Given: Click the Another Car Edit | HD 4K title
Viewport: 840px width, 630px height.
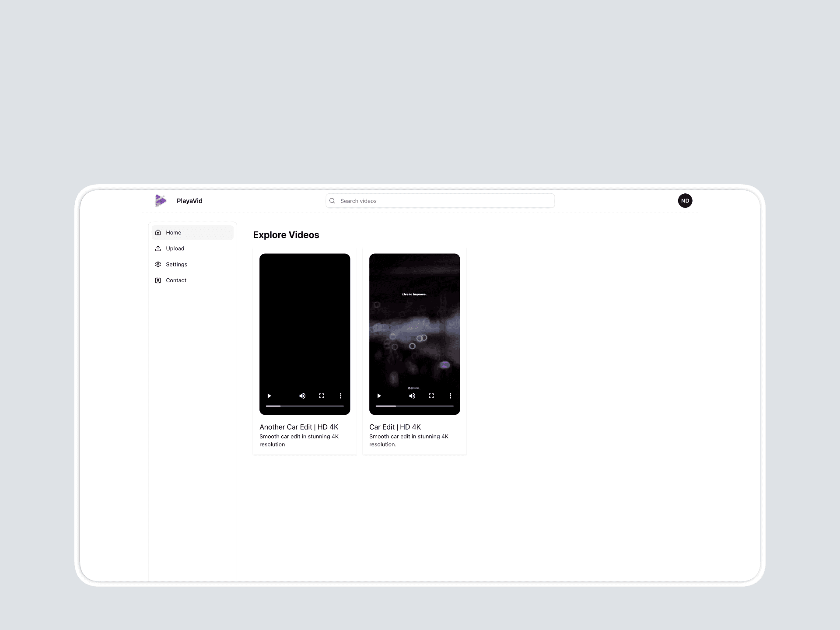Looking at the screenshot, I should (299, 427).
